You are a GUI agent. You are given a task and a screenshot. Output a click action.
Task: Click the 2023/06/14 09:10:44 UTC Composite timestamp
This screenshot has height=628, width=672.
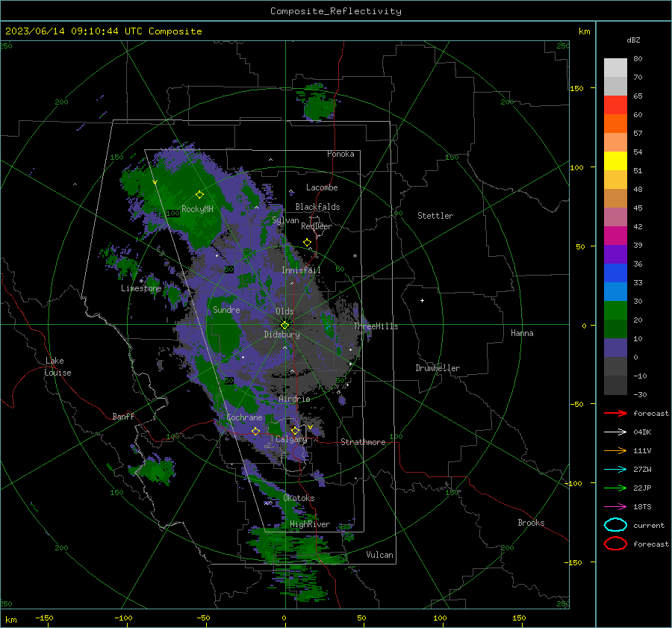[103, 31]
